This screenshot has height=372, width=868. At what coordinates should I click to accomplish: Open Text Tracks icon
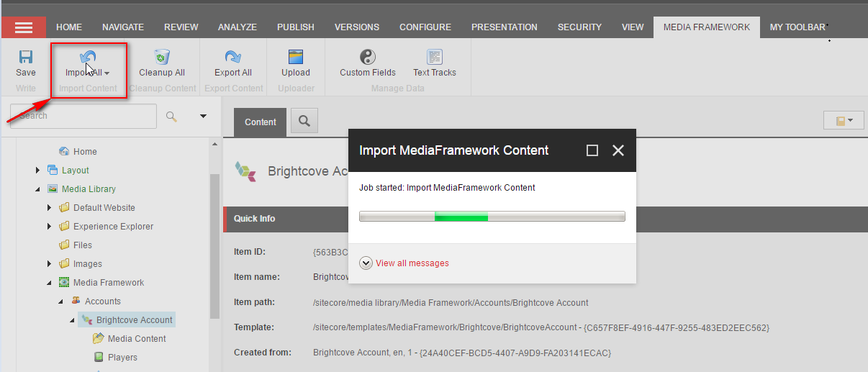point(435,57)
